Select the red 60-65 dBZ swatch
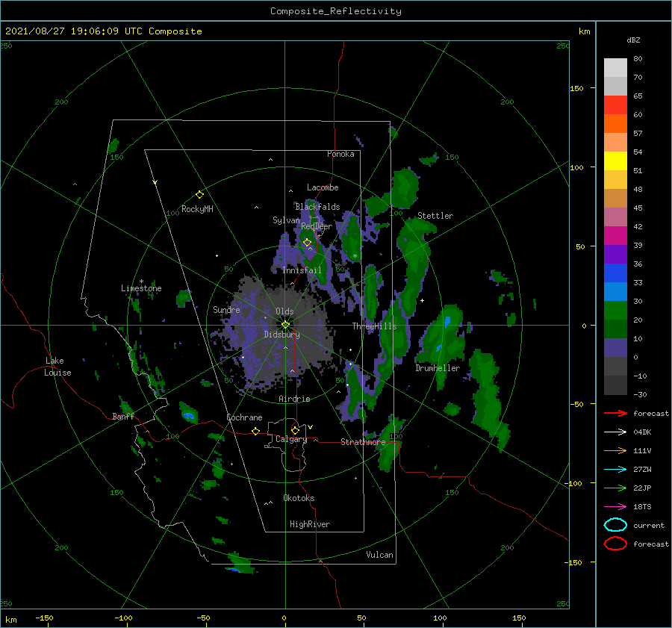This screenshot has width=672, height=628. click(615, 105)
